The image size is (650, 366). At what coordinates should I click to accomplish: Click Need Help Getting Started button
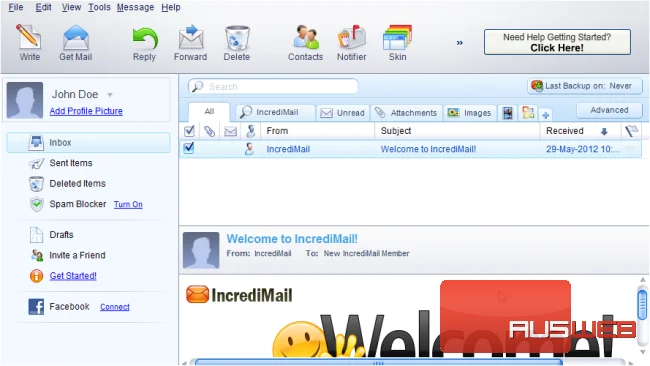[557, 42]
